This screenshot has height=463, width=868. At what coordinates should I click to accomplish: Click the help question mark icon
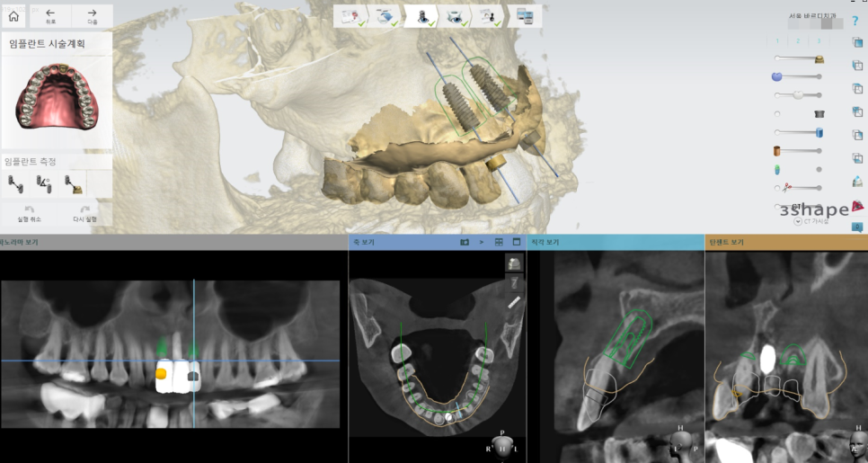pyautogui.click(x=855, y=20)
